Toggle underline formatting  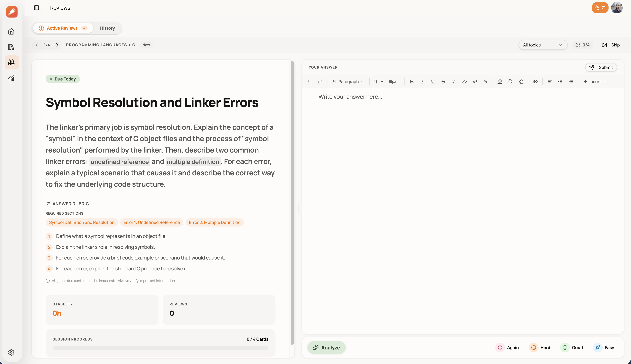pyautogui.click(x=433, y=82)
